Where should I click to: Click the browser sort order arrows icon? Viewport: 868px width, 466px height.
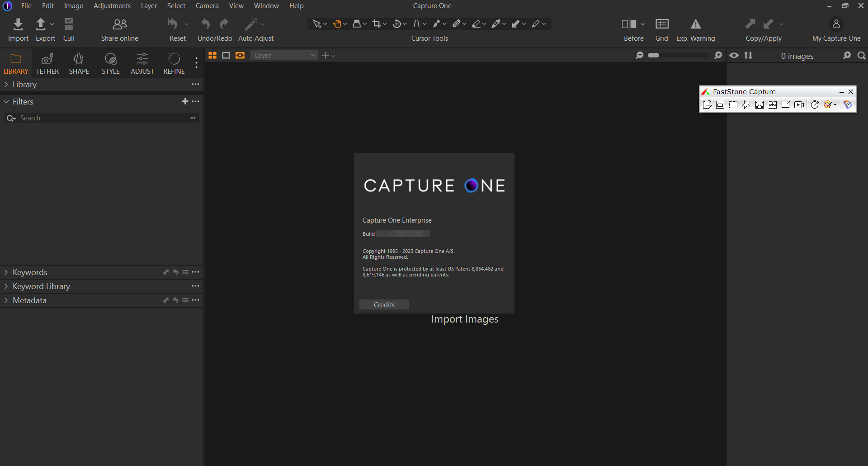(x=749, y=56)
